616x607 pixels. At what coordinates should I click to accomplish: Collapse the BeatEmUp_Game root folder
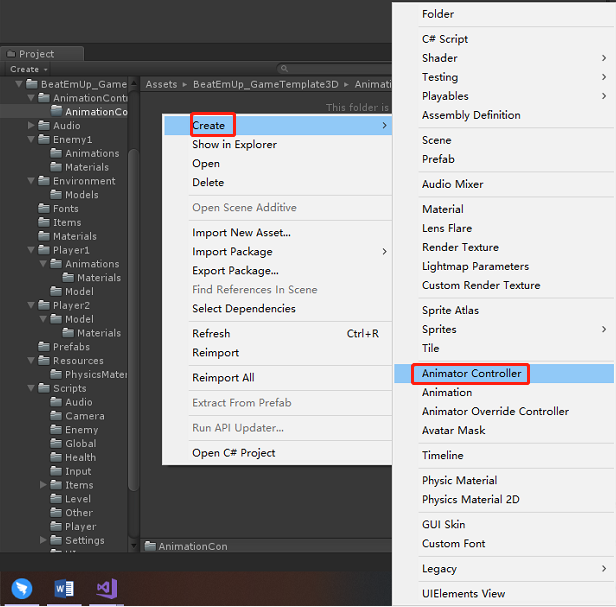click(18, 84)
